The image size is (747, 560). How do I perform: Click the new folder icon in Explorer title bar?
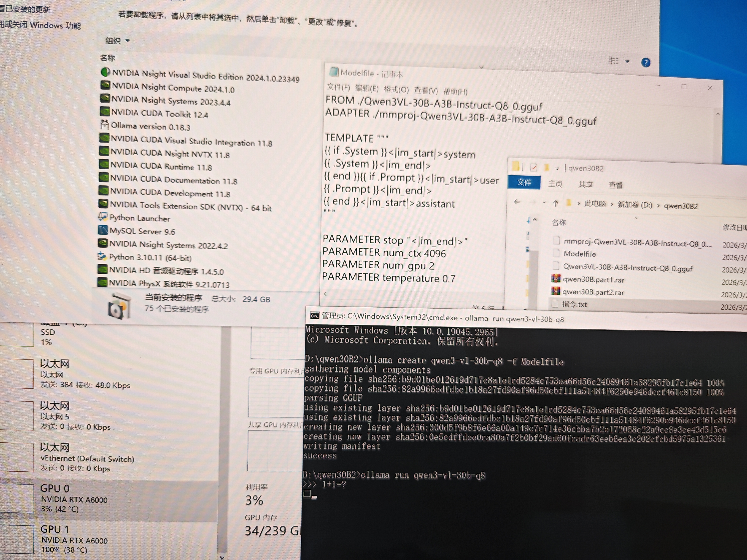(x=546, y=167)
